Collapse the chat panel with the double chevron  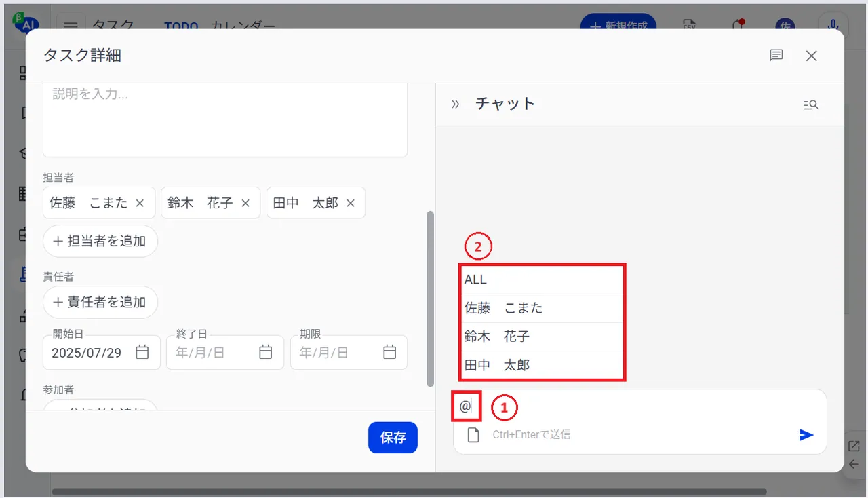(x=455, y=104)
